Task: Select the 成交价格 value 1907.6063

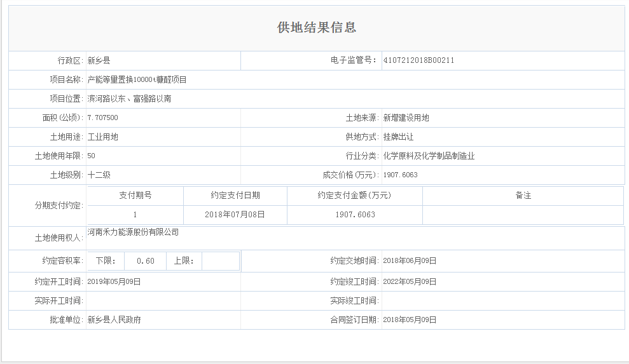Action: (x=400, y=175)
